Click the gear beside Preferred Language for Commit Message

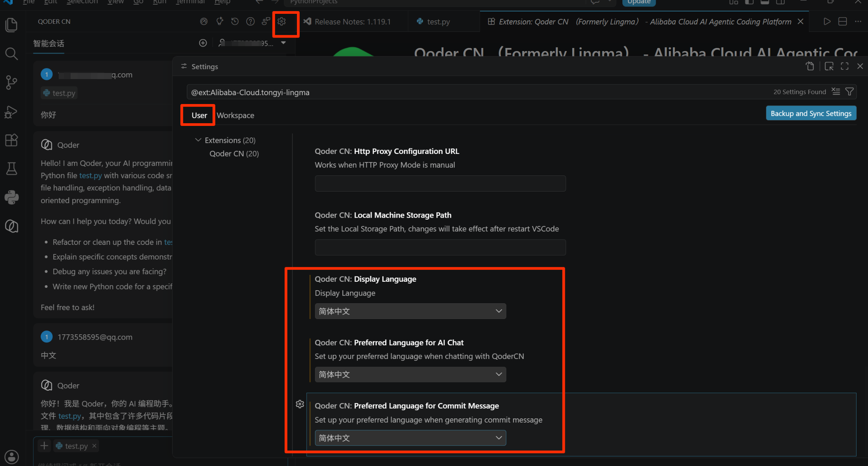[300, 404]
